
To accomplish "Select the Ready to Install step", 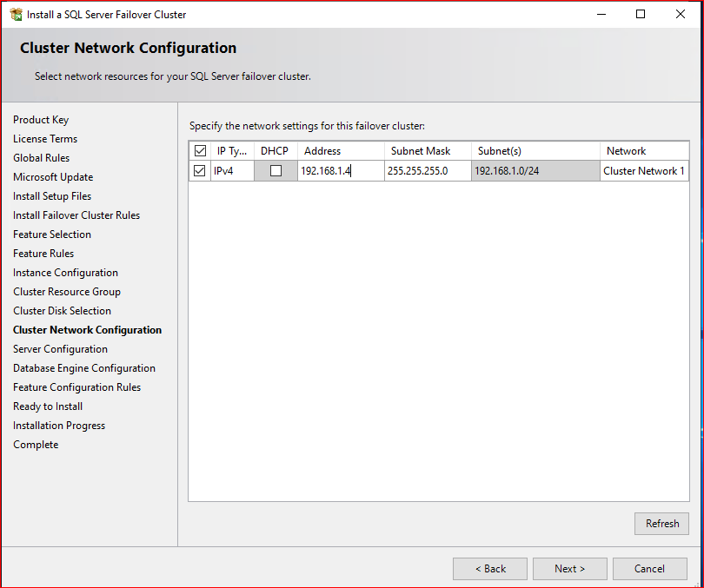I will point(48,406).
